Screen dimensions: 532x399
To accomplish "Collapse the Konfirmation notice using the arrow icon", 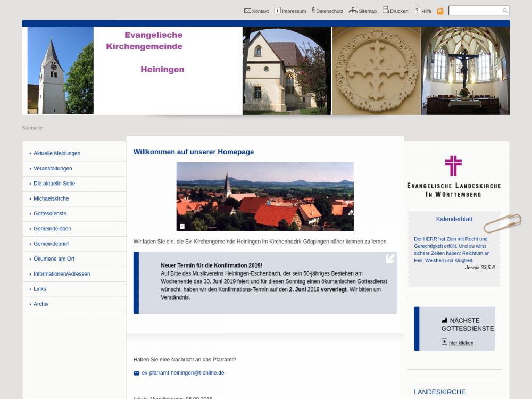I will point(390,259).
